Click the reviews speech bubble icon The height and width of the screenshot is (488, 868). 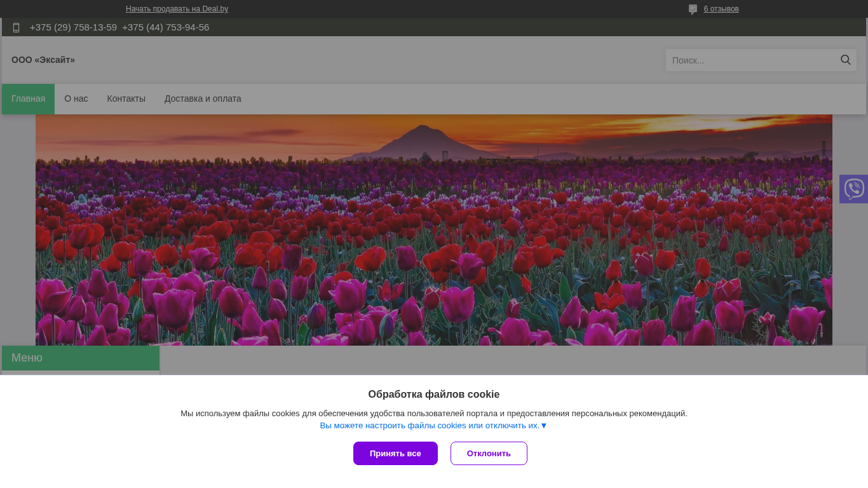pyautogui.click(x=693, y=10)
